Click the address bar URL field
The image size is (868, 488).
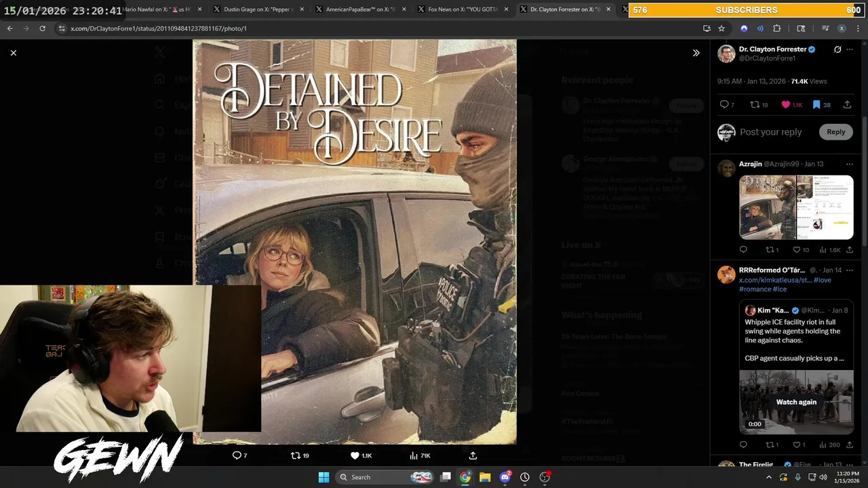[380, 28]
